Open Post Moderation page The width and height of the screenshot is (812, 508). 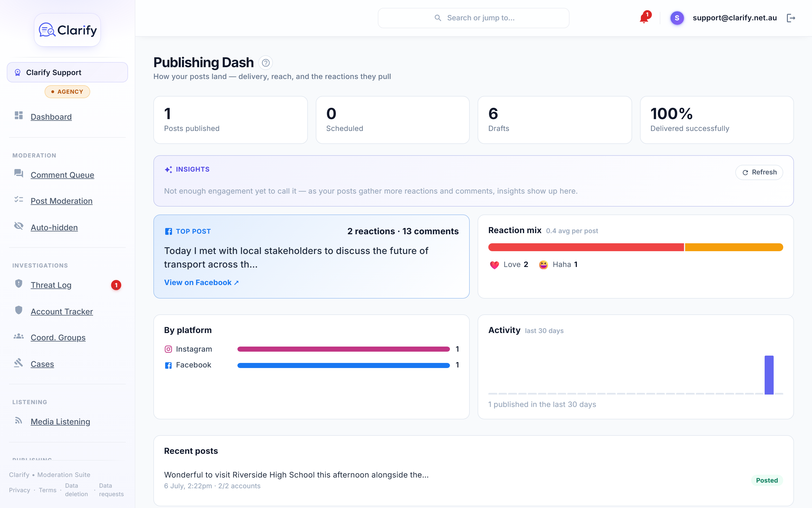(x=61, y=201)
